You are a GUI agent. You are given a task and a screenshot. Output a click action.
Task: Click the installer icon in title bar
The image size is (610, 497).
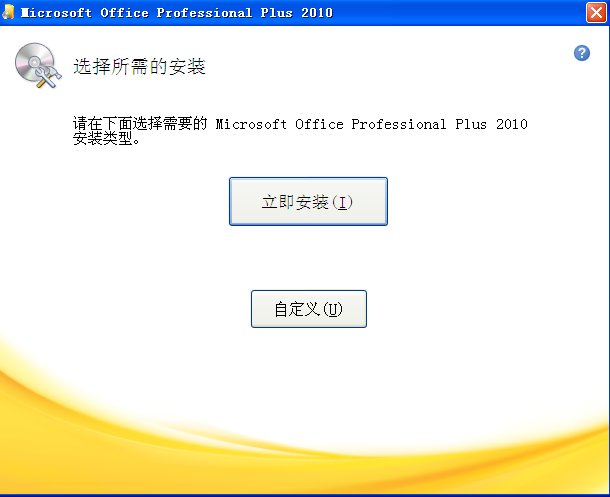coord(8,12)
